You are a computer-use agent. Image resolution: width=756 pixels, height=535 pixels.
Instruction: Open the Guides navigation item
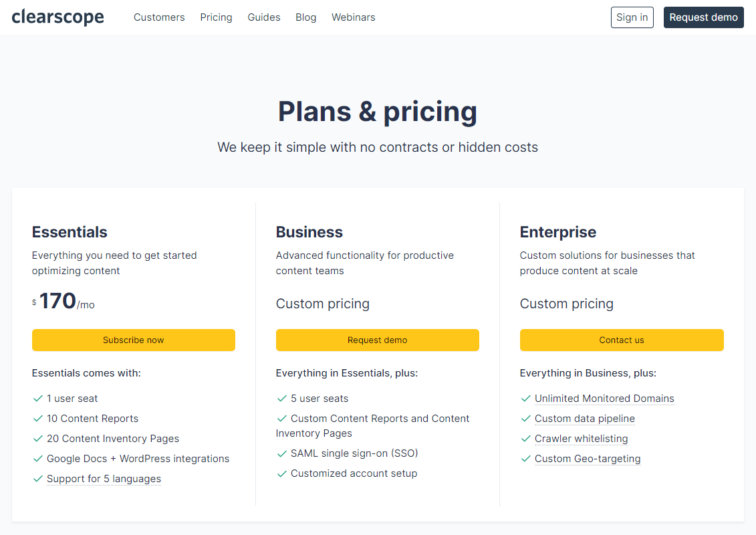coord(264,17)
